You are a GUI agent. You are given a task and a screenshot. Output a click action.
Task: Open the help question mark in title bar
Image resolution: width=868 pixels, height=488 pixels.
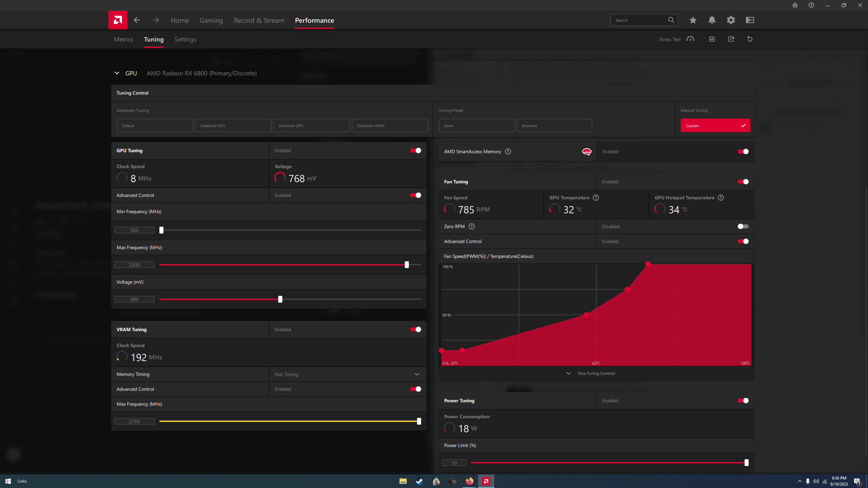point(811,5)
